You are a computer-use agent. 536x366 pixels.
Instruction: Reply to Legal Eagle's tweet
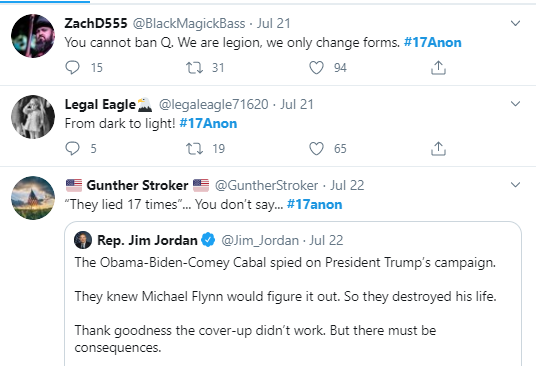(72, 148)
